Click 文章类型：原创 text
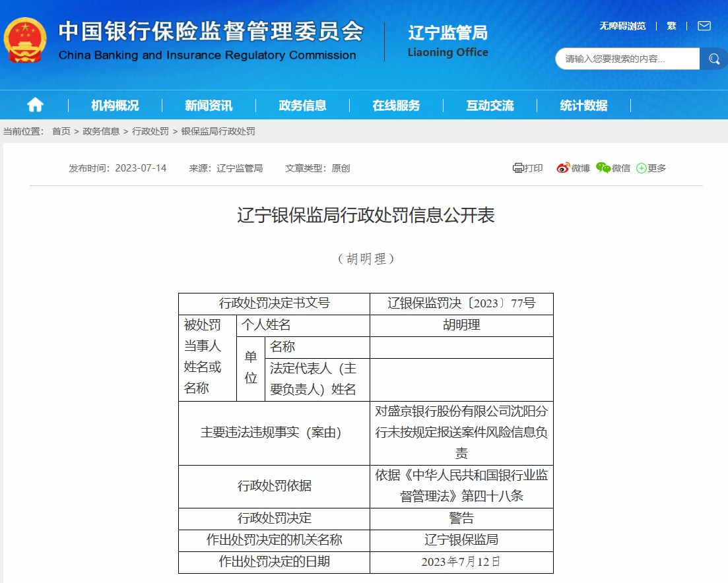The height and width of the screenshot is (583, 728). tap(317, 168)
